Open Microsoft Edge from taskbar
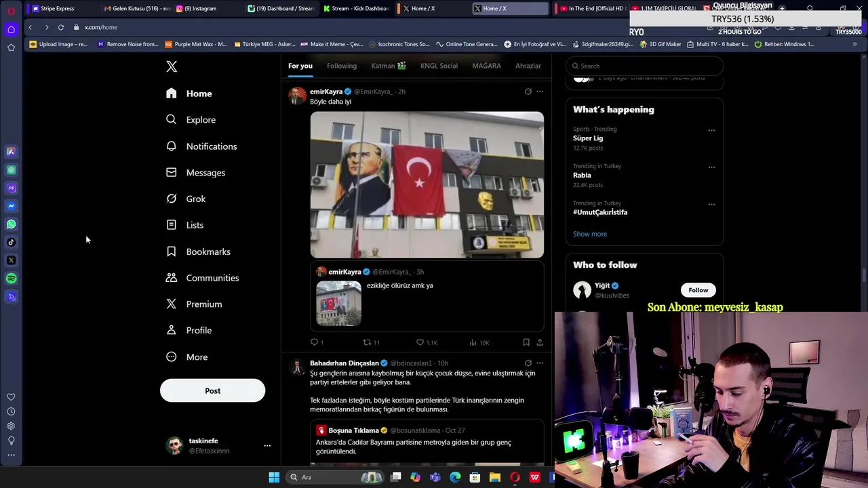This screenshot has height=488, width=868. 455,477
